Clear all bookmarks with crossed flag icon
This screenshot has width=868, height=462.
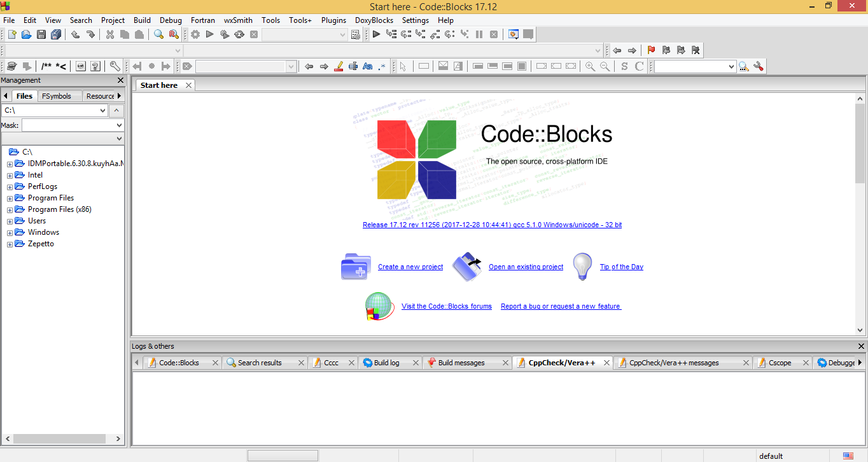696,50
